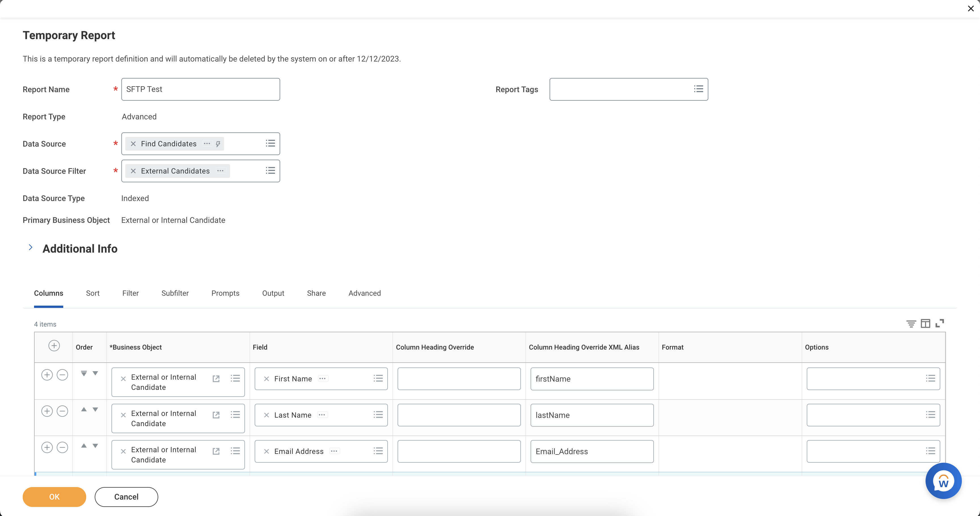Switch to the Filter tab
This screenshot has height=516, width=980.
point(130,293)
